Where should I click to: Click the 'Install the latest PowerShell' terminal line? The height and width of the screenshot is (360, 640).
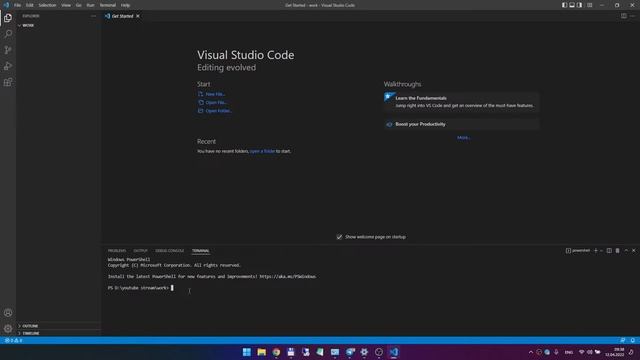click(212, 276)
